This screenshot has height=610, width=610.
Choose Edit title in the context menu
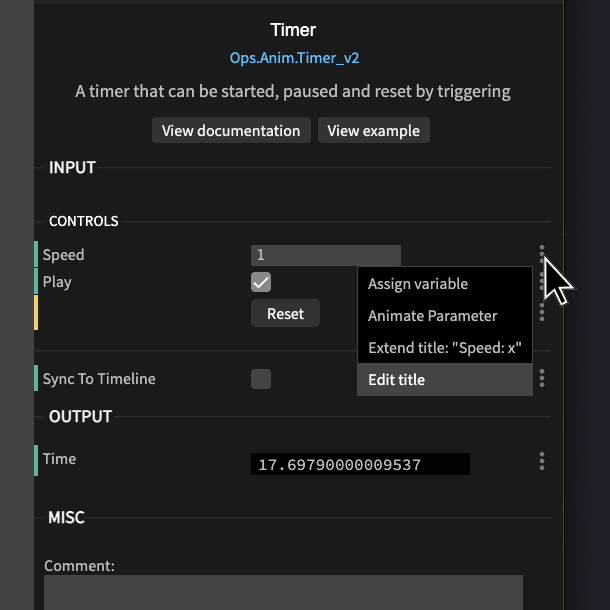coord(445,380)
